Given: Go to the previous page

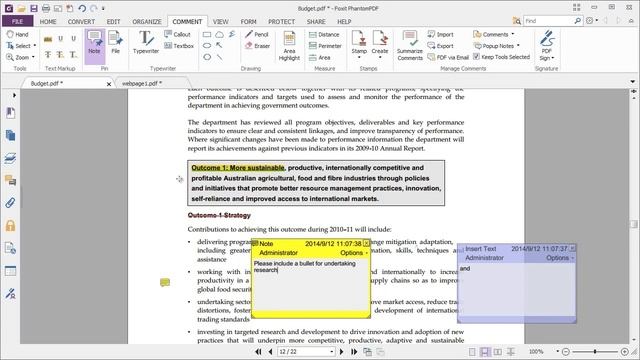Looking at the screenshot, I should (x=270, y=351).
